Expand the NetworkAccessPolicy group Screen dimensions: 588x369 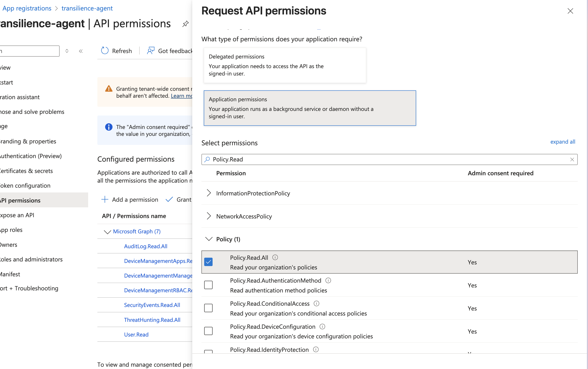click(x=209, y=216)
